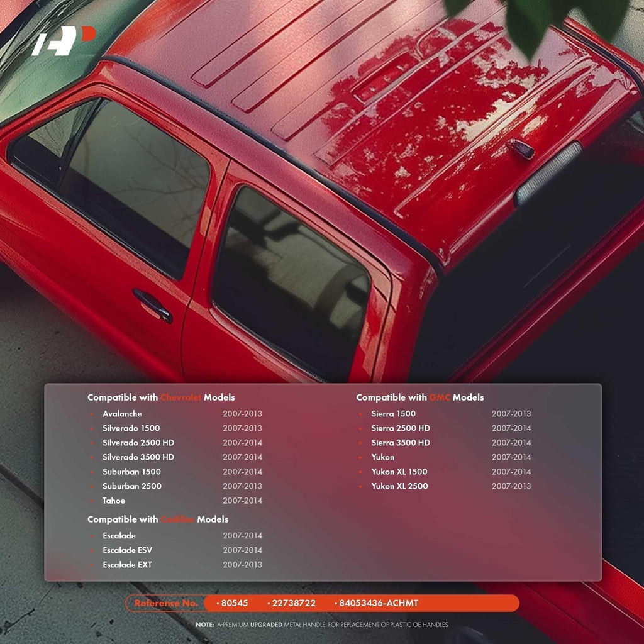Screen dimensions: 644x644
Task: Click the bullet beside Escalade ESV
Action: 91,550
